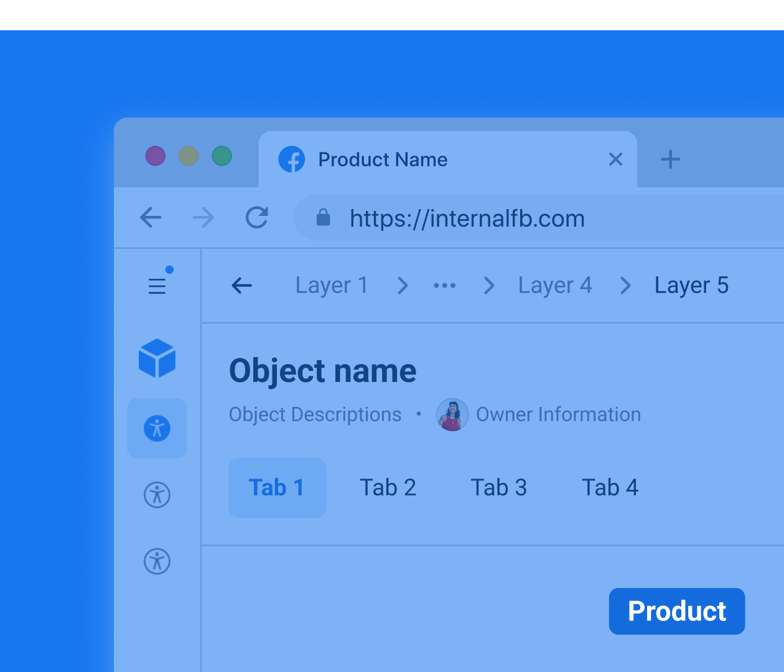Click the browser forward arrow
This screenshot has height=672, width=784.
[x=203, y=218]
